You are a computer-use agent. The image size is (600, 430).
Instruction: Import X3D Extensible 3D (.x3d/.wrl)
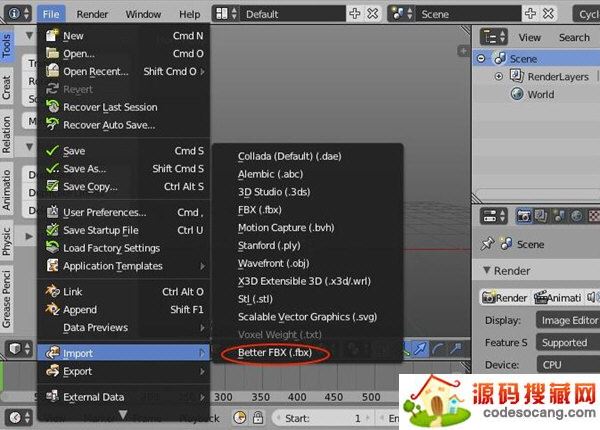(x=308, y=281)
